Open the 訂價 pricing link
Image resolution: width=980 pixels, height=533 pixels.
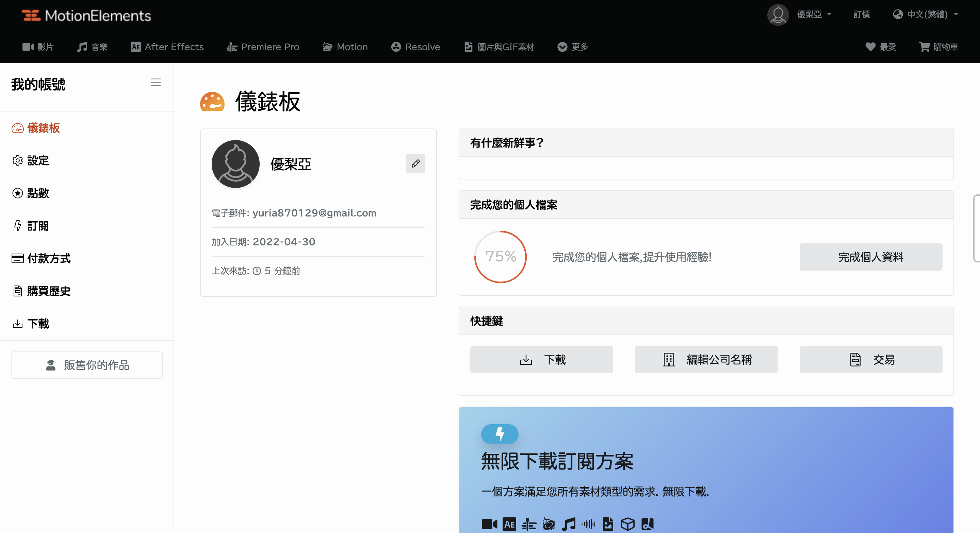click(861, 14)
